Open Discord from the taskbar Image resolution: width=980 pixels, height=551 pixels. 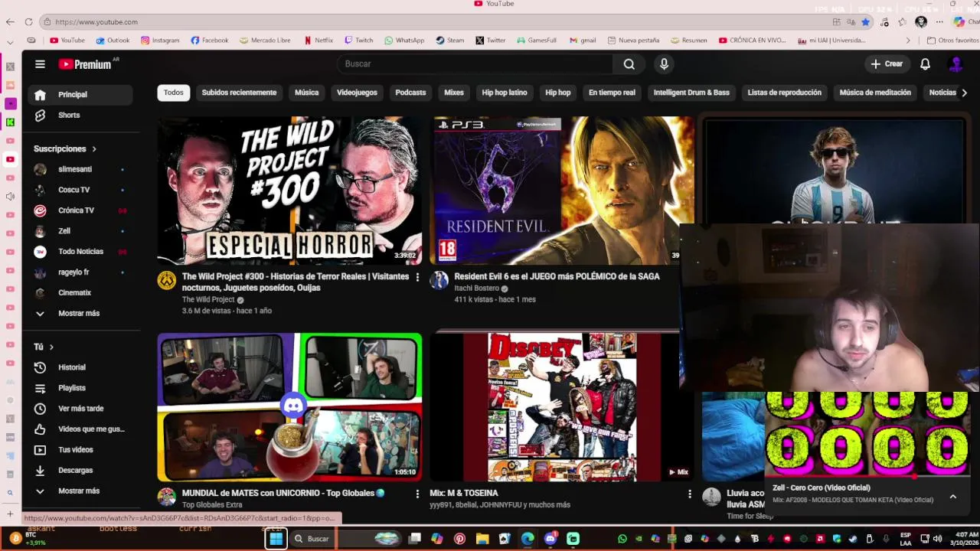tap(550, 539)
